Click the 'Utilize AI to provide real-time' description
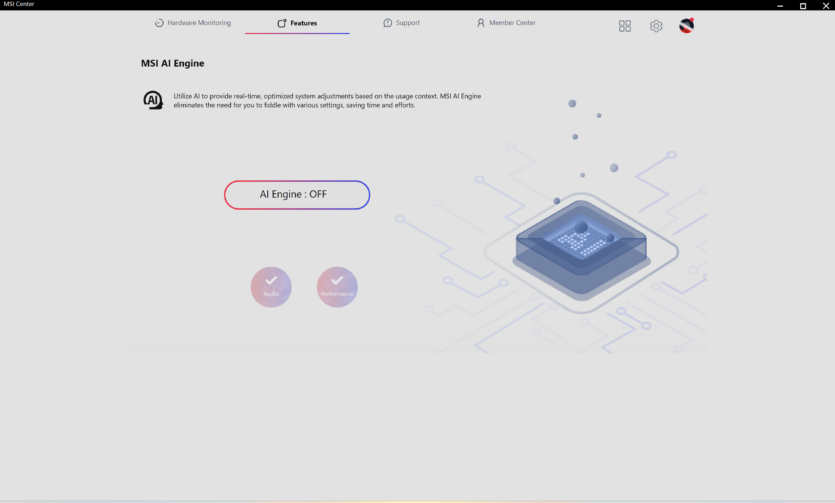The image size is (835, 503). click(327, 101)
